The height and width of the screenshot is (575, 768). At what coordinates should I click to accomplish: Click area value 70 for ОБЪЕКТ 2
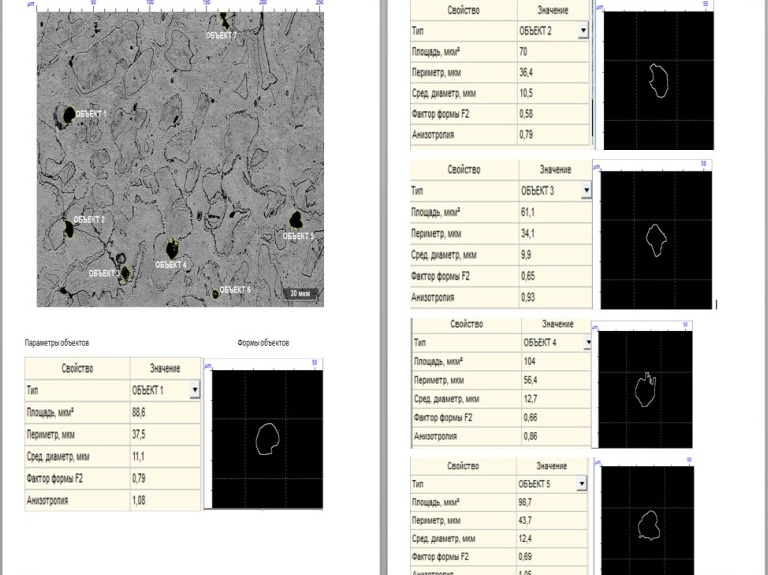pyautogui.click(x=523, y=51)
